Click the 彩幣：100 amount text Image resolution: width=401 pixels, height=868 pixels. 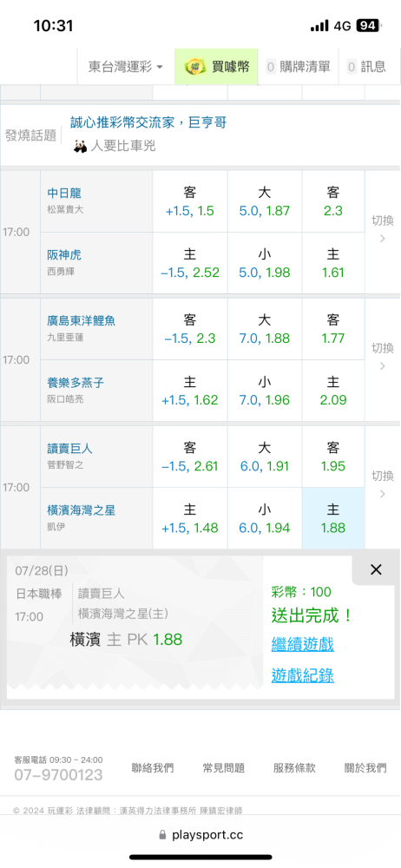(x=301, y=592)
